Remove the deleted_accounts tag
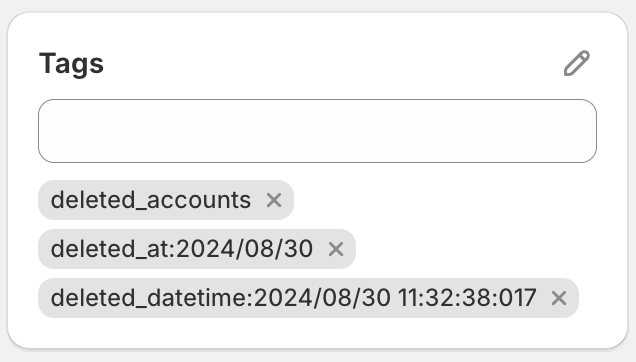 coord(274,200)
